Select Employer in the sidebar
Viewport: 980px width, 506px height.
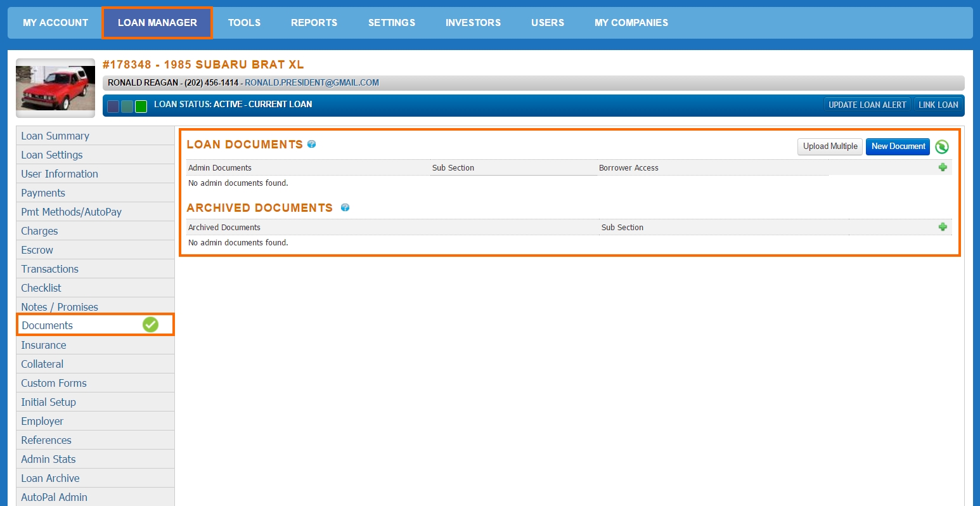(x=95, y=421)
